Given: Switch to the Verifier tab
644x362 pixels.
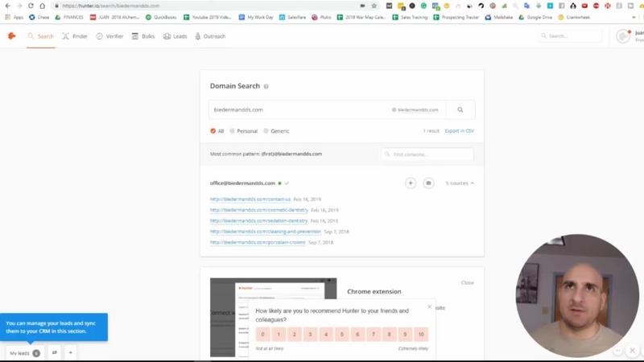Looking at the screenshot, I should 109,36.
